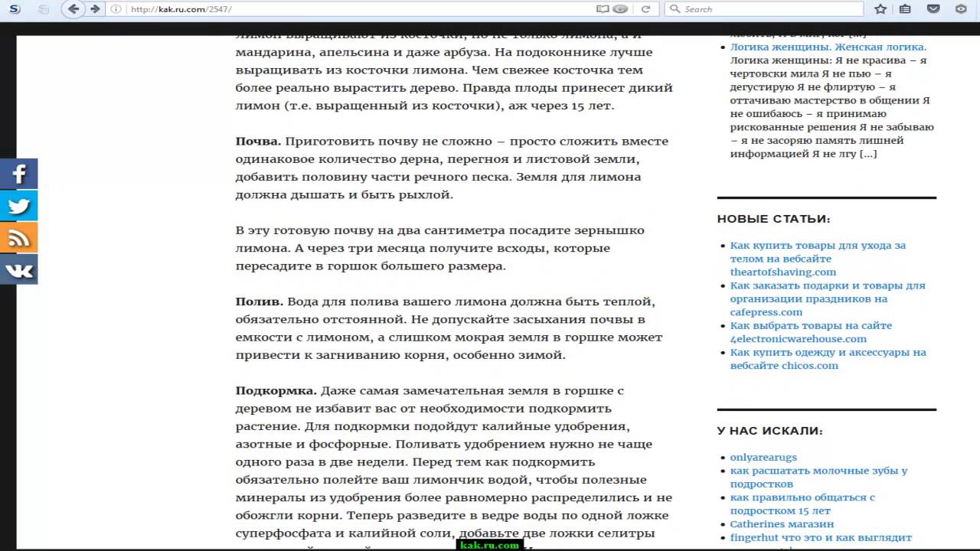
Task: Click the 'НОВЫЕ СТАТЬИ:' heading
Action: (773, 219)
